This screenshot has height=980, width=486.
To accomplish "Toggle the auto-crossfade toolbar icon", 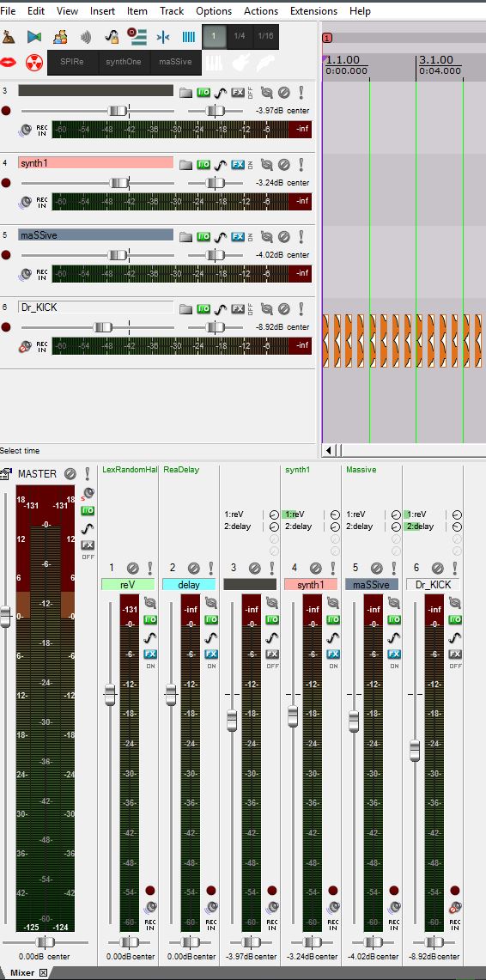I will pos(33,37).
